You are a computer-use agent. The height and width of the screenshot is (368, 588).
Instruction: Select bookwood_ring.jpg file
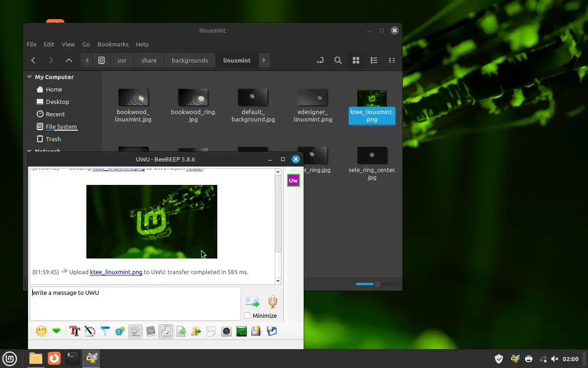coord(193,105)
